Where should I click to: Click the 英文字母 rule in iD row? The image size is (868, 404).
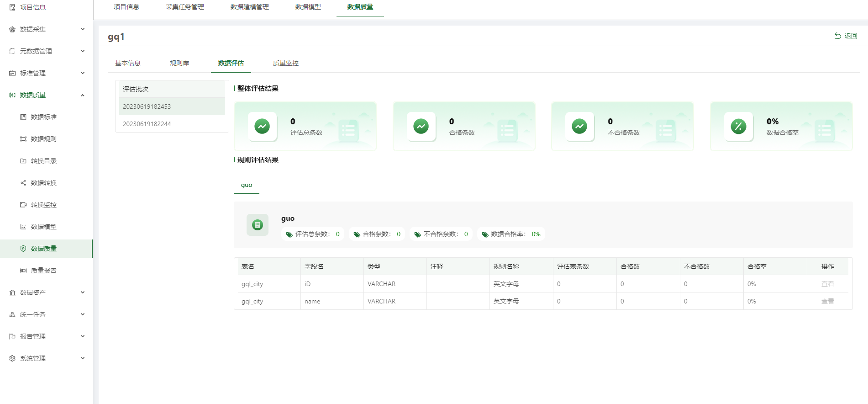(x=506, y=284)
